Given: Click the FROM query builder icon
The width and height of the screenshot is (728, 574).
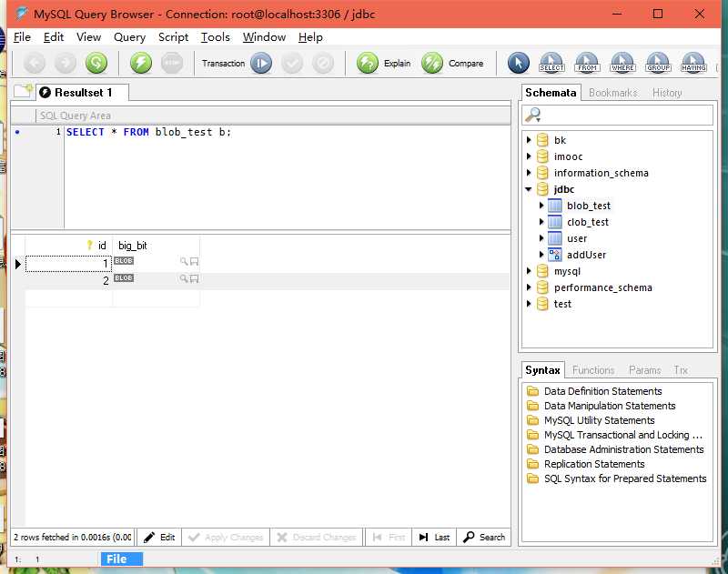Looking at the screenshot, I should [x=587, y=63].
